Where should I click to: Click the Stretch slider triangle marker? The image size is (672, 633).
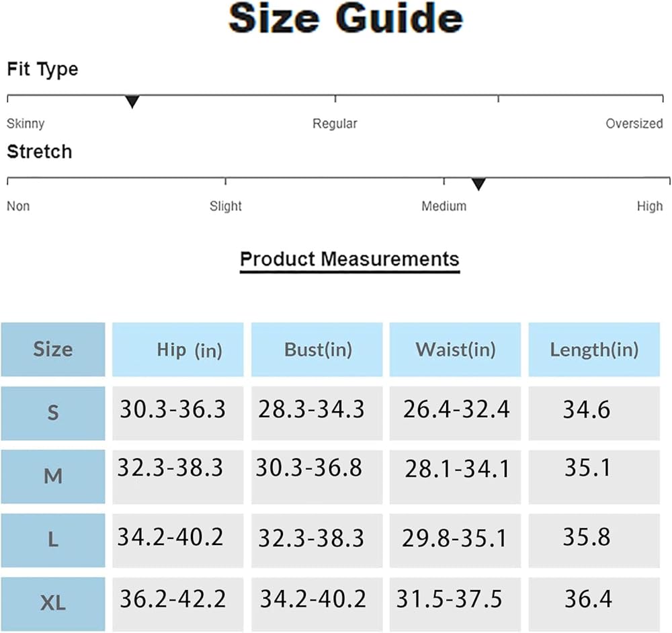pyautogui.click(x=478, y=184)
